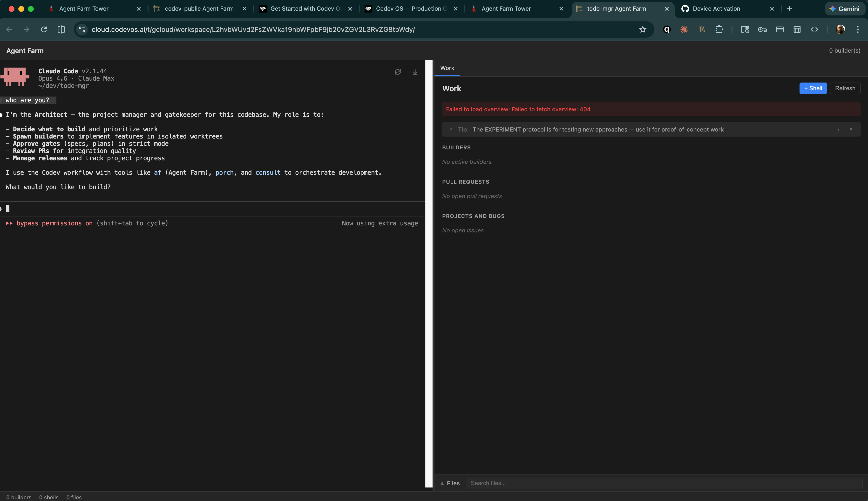Reload the current page
Screen dimensions: 868x501
[44, 30]
